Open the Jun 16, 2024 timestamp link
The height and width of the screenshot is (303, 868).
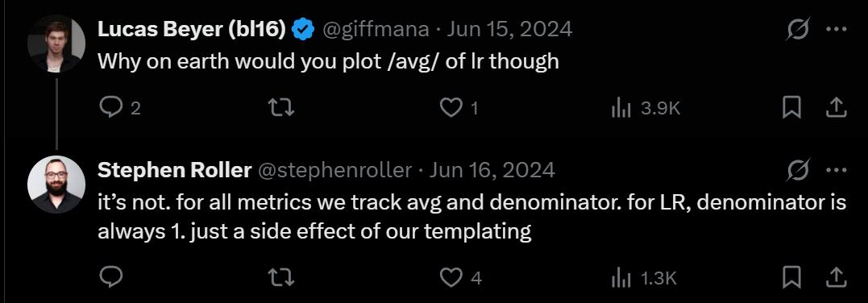click(492, 170)
